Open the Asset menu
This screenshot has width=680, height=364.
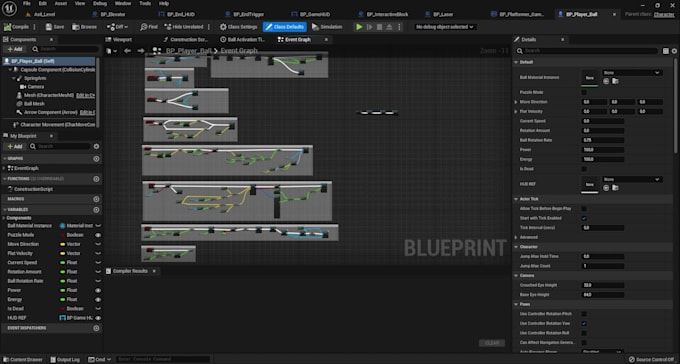pyautogui.click(x=61, y=3)
